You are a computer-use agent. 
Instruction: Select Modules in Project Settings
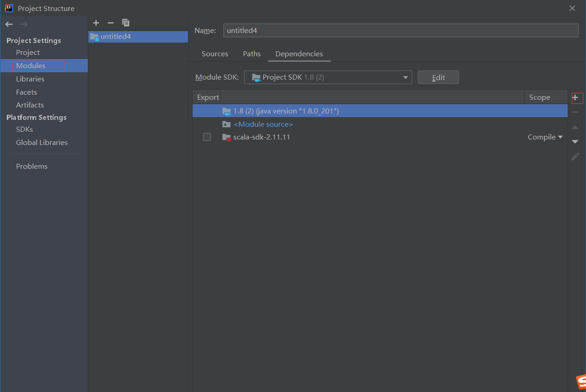[31, 66]
